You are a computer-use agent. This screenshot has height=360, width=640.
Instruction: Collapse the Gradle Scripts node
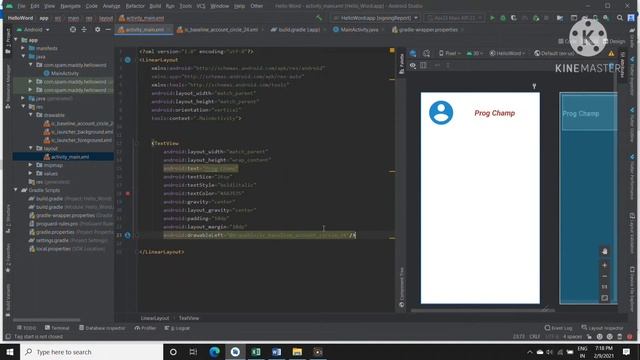(x=16, y=190)
